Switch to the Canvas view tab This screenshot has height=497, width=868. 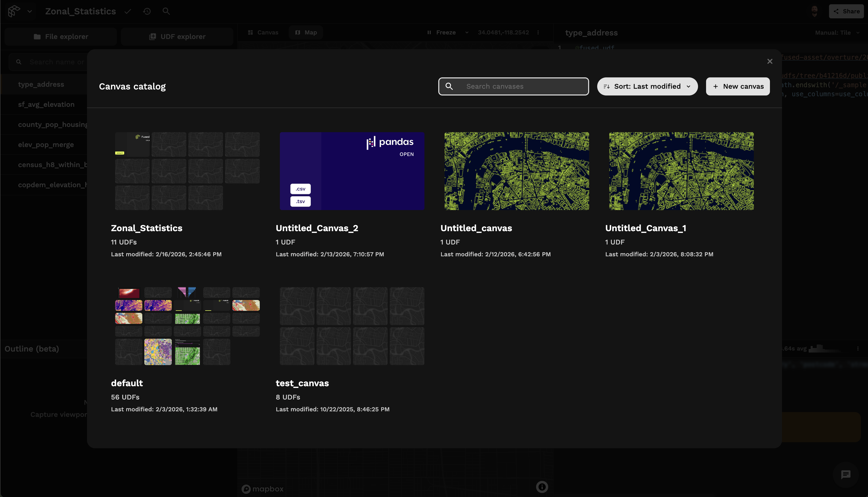[263, 32]
